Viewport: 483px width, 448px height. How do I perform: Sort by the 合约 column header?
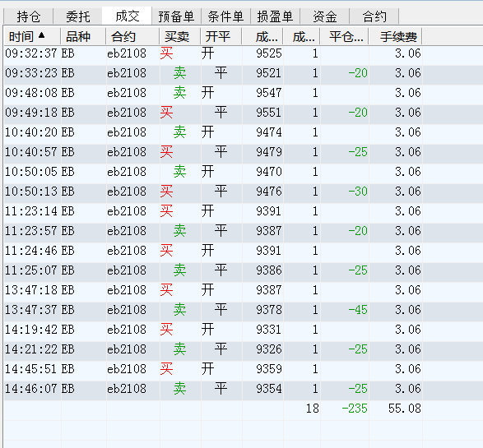point(132,37)
